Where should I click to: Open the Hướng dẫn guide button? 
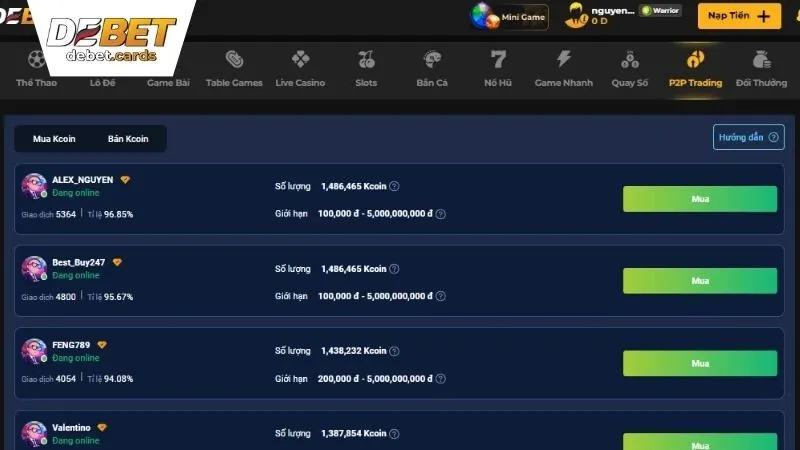coord(748,137)
